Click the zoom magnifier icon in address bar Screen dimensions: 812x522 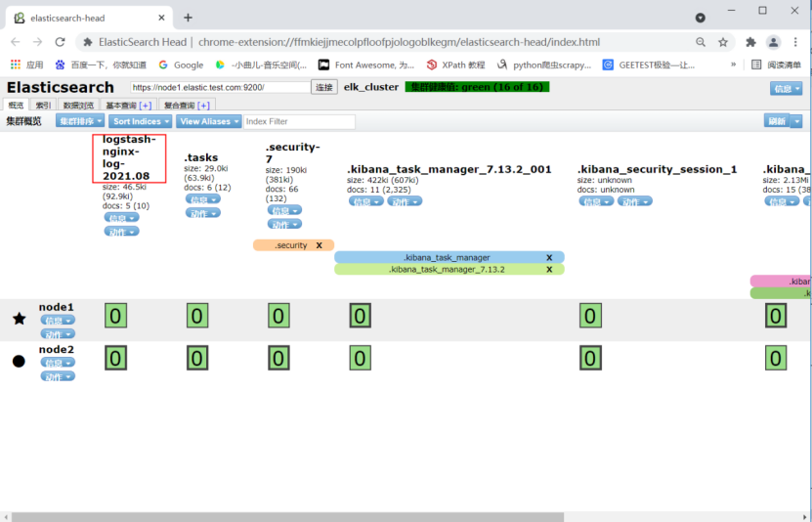[x=701, y=42]
